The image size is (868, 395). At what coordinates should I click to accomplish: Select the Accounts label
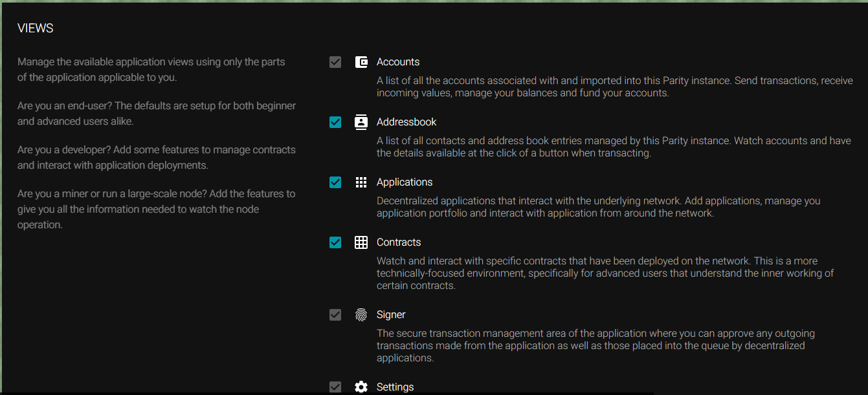pos(398,62)
